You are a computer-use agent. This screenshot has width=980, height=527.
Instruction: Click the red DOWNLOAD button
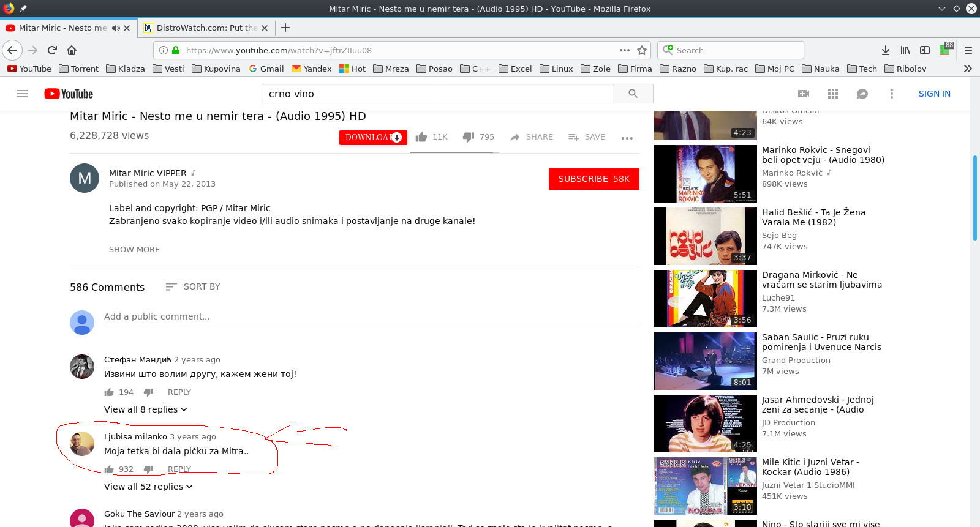pyautogui.click(x=373, y=138)
